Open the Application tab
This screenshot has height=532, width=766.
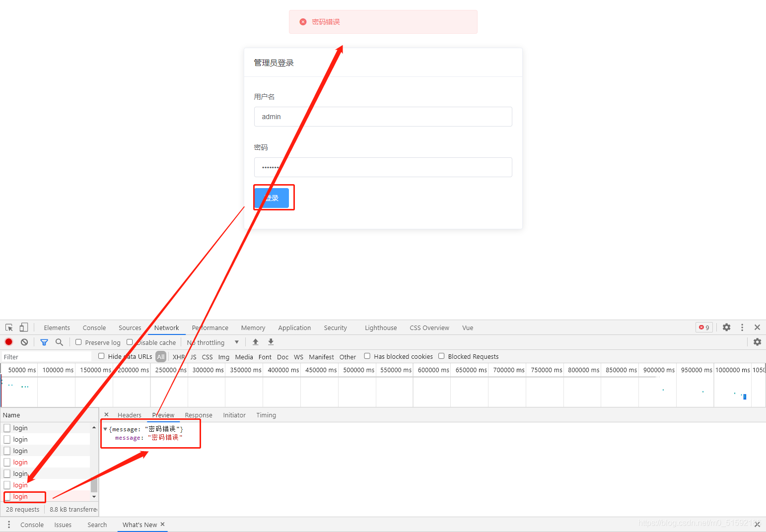coord(294,328)
